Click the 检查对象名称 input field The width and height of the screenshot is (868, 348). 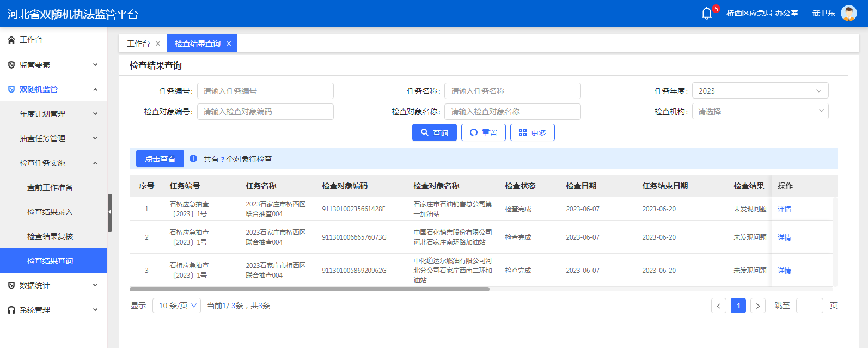click(x=512, y=112)
